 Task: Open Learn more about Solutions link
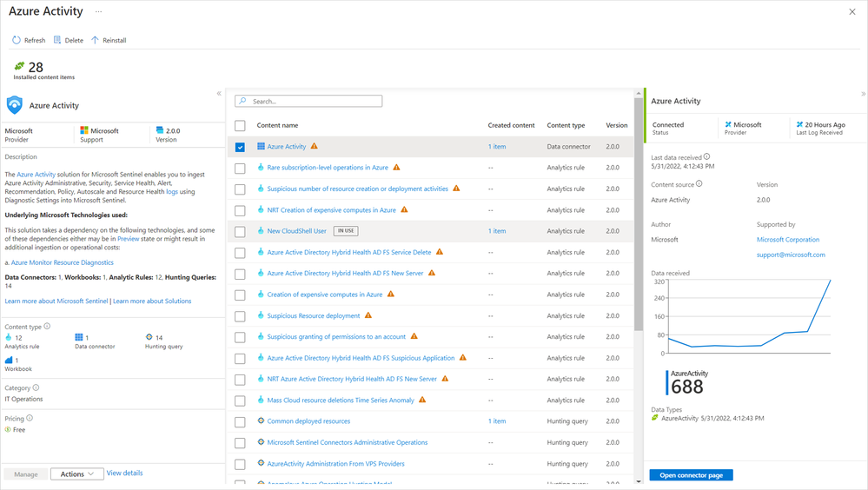click(x=152, y=301)
